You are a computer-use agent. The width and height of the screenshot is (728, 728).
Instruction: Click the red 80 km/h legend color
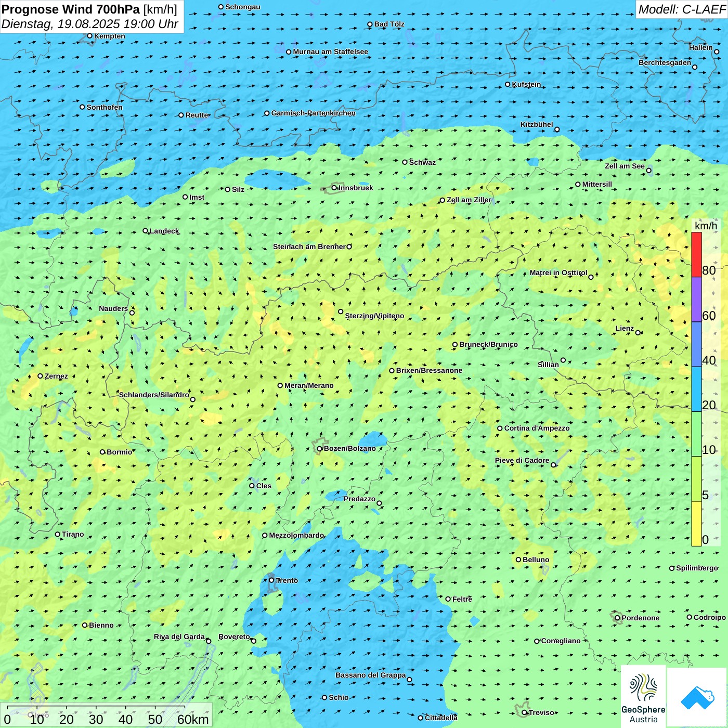(x=697, y=255)
